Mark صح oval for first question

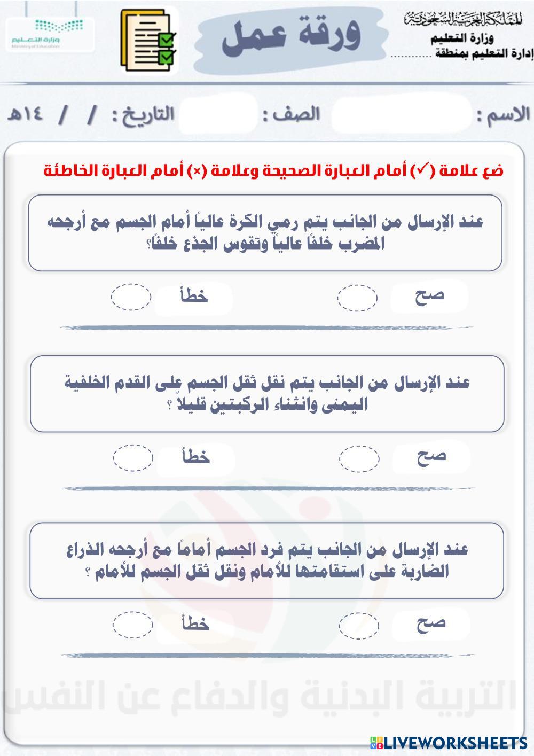tap(357, 298)
